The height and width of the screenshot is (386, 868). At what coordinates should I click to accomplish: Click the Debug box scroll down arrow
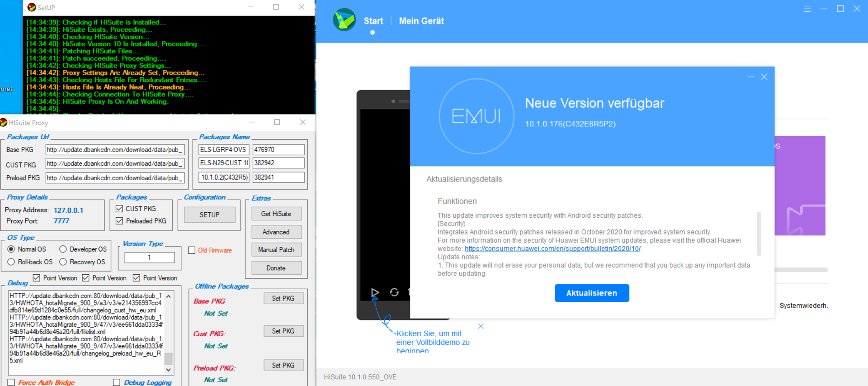(x=169, y=370)
